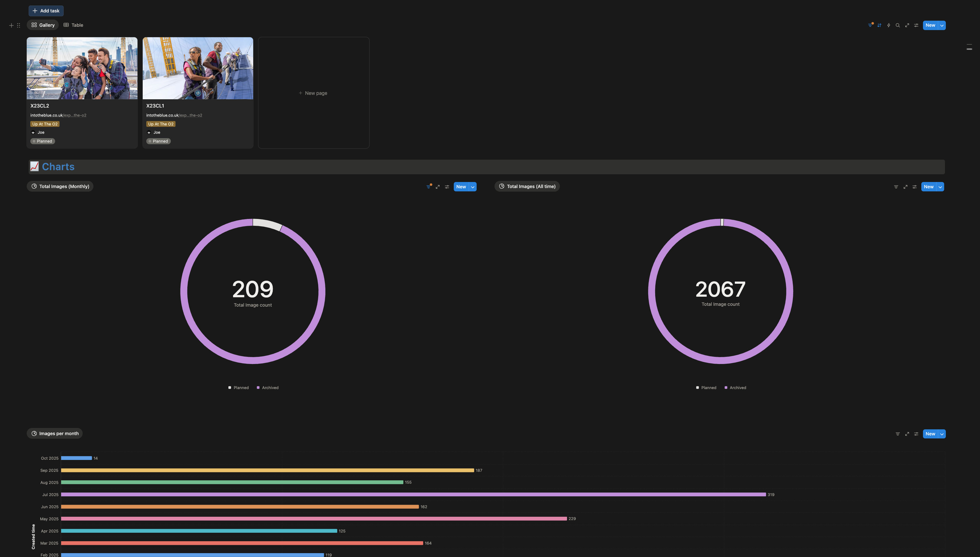This screenshot has height=557, width=980.
Task: Search the database using the magnifier icon
Action: click(898, 25)
